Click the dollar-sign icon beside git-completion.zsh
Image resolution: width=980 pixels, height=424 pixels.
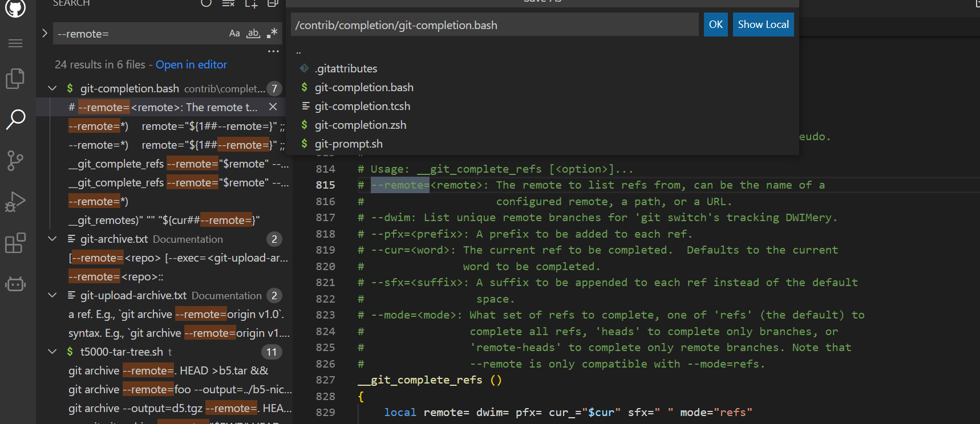pos(305,125)
